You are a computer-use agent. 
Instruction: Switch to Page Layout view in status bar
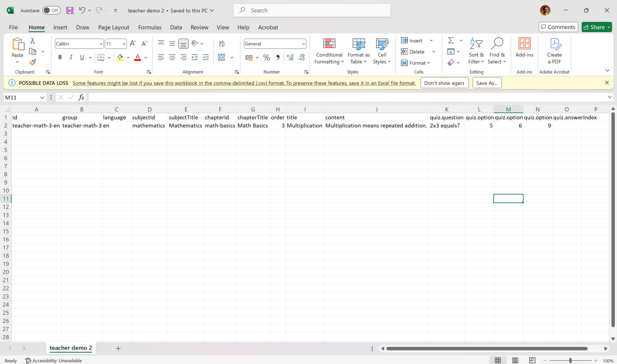(515, 360)
